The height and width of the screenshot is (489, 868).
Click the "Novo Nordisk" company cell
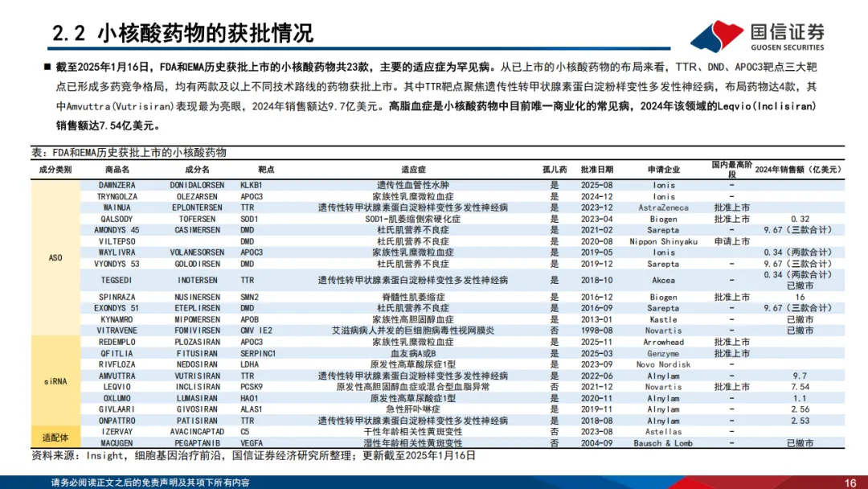click(x=663, y=364)
